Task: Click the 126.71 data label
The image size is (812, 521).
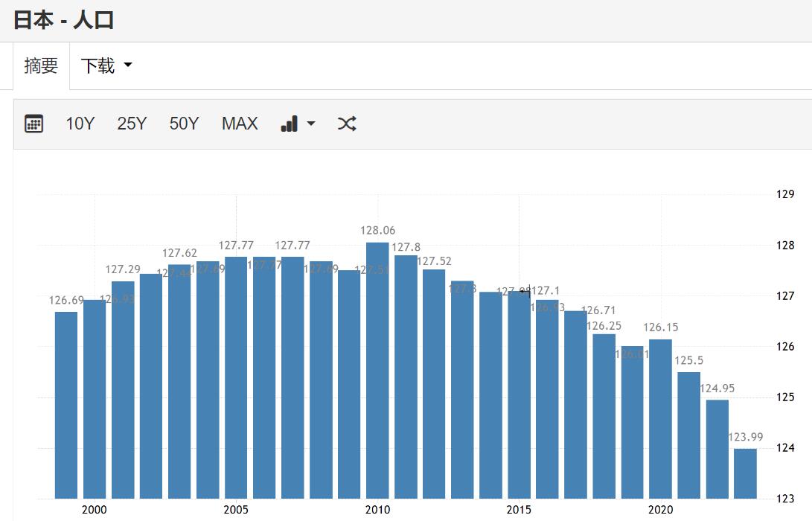Action: click(598, 310)
